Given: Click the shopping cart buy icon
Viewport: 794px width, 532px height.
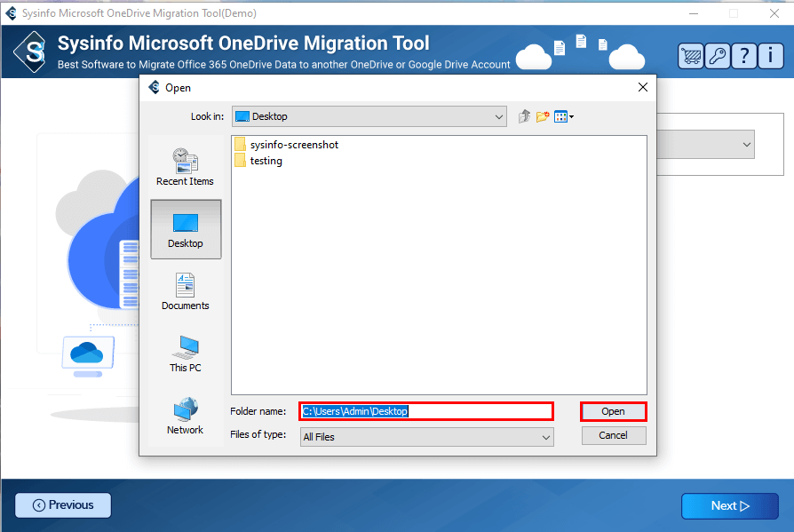Looking at the screenshot, I should pos(691,56).
